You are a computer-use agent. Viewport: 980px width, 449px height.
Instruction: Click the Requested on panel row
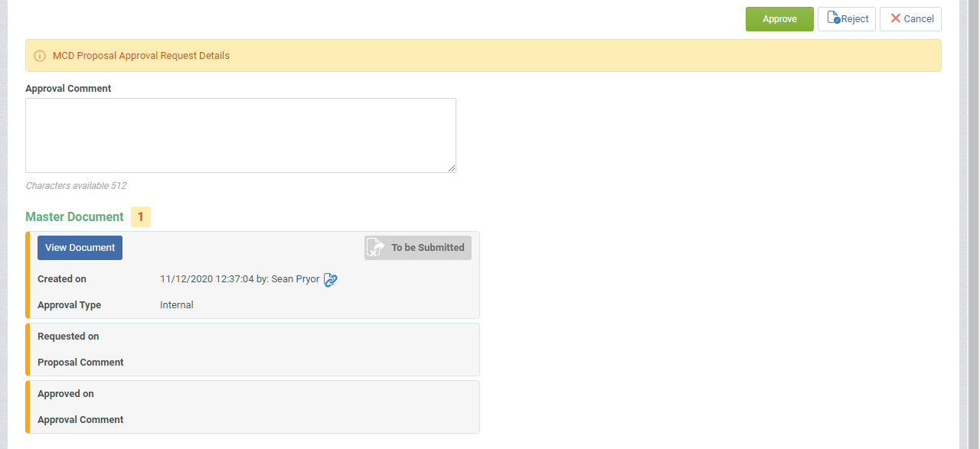pos(253,337)
